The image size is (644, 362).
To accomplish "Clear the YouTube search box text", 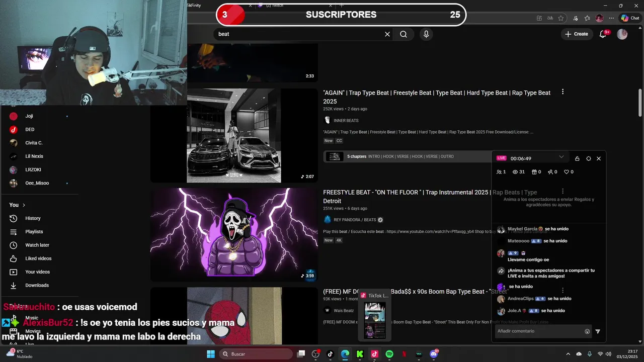I will [x=387, y=34].
